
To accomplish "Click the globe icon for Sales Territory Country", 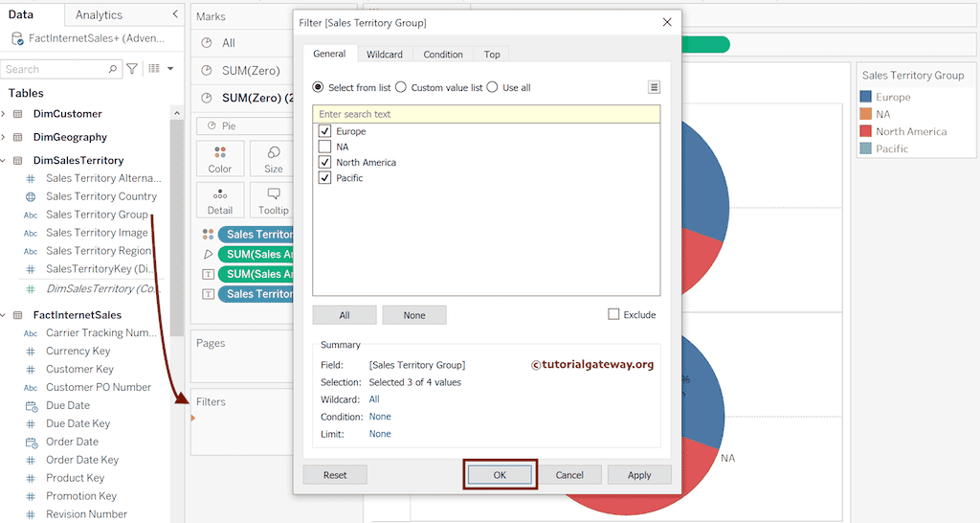I will coord(31,196).
